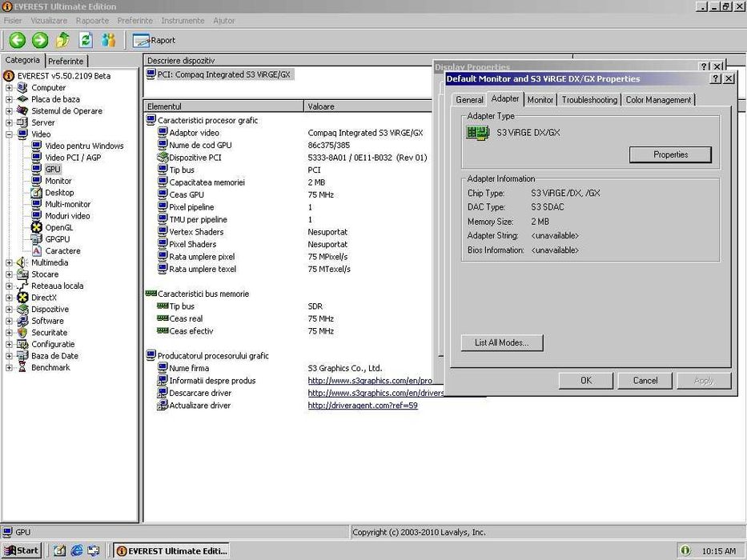Expand the Placa de baza node
This screenshot has width=747, height=560.
tap(9, 99)
